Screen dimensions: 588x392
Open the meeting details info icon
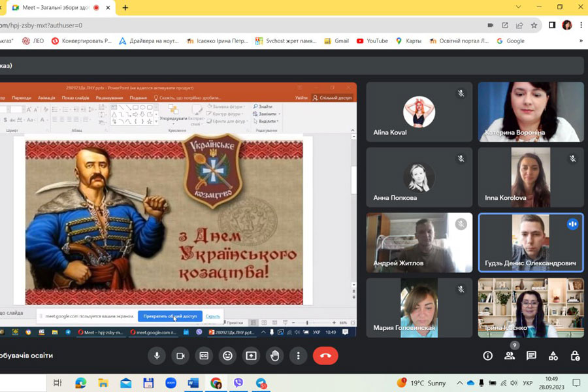pyautogui.click(x=487, y=355)
